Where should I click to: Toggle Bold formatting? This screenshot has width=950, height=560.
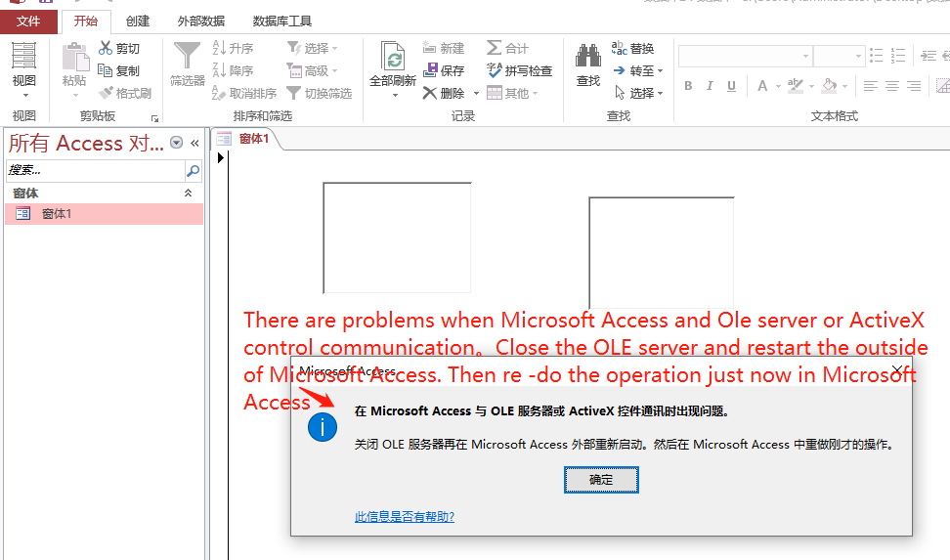[x=688, y=86]
